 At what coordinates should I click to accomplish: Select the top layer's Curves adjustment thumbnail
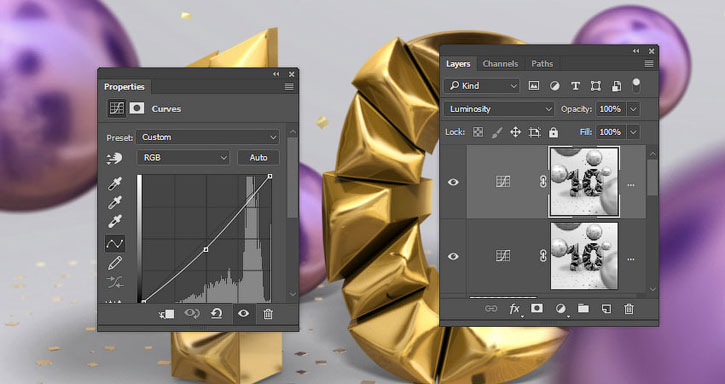503,182
